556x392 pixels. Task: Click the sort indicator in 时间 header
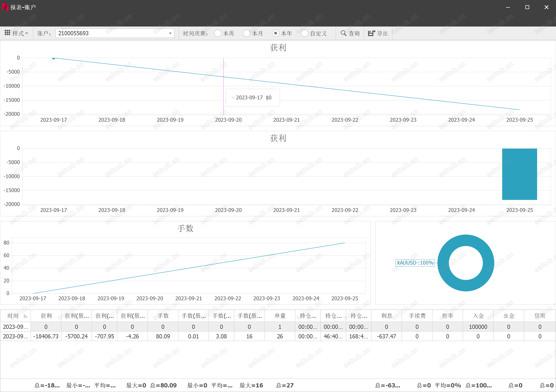click(25, 316)
